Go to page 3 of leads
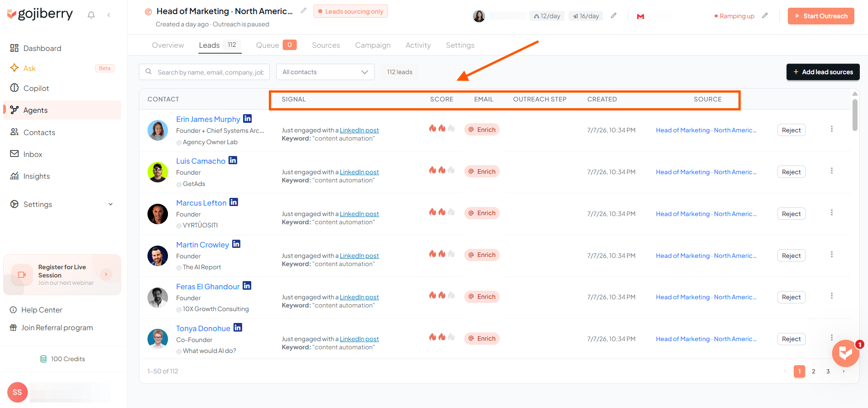The height and width of the screenshot is (408, 868). click(828, 371)
